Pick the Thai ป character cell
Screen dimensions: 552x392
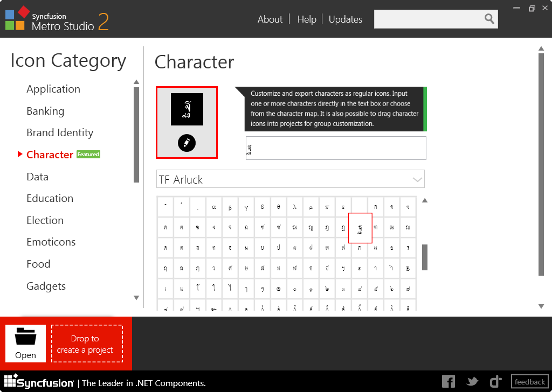point(279,248)
